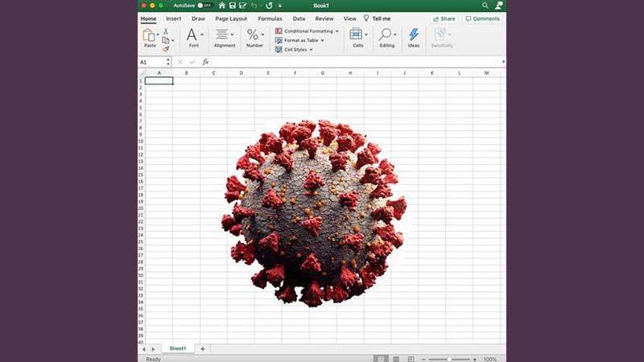The image size is (644, 362).
Task: Open the Data ribbon tab
Action: point(299,19)
